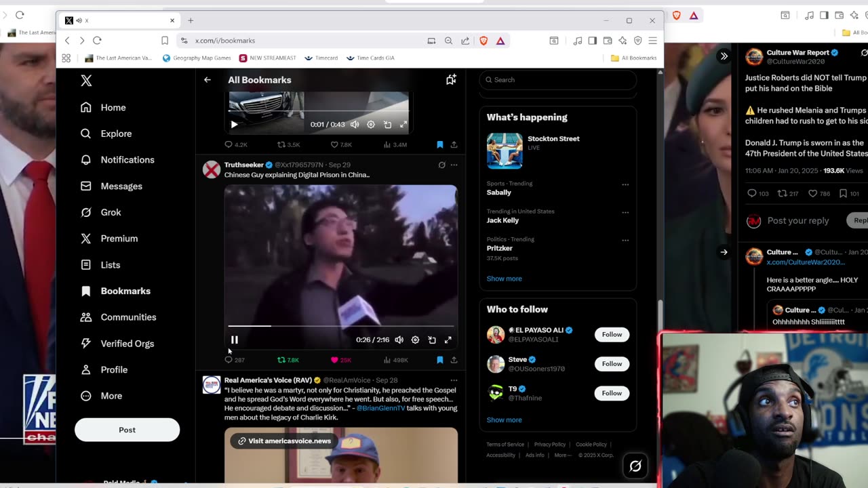Open the NEW STREAMEAST bookmark
The height and width of the screenshot is (488, 868).
coord(268,58)
